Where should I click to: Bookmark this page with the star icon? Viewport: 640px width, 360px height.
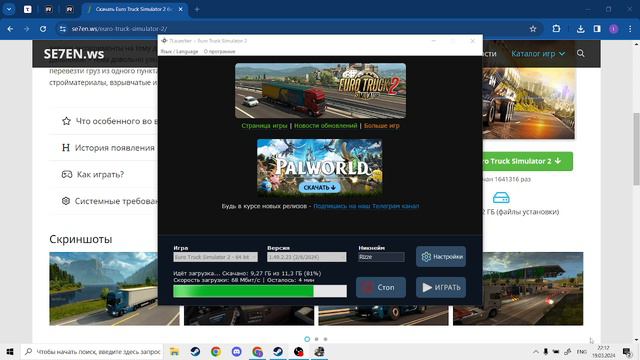click(533, 29)
